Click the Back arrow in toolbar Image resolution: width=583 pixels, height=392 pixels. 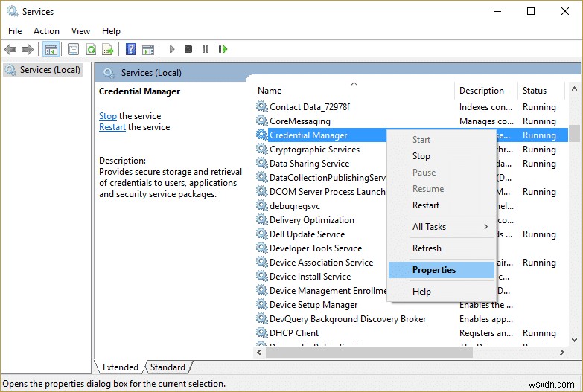[10, 49]
